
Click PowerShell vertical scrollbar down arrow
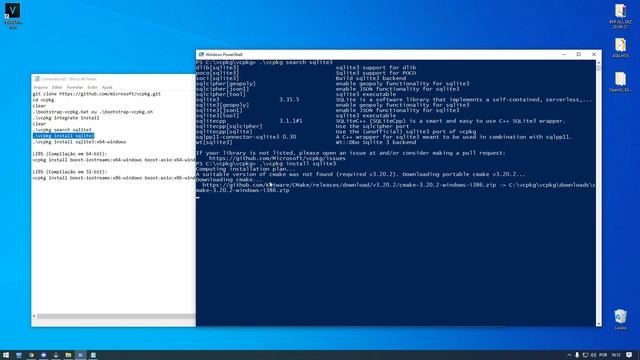click(x=599, y=324)
